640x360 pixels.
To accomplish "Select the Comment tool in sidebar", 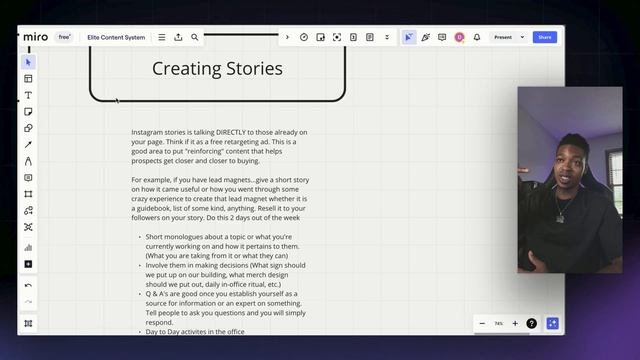I will pyautogui.click(x=28, y=178).
